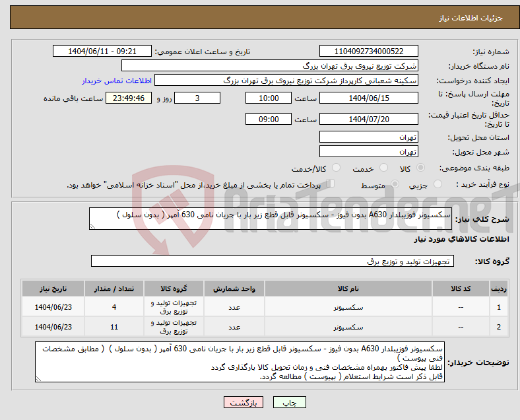Click the تاریخ نیاز column header
The width and height of the screenshot is (520, 420).
coord(53,289)
